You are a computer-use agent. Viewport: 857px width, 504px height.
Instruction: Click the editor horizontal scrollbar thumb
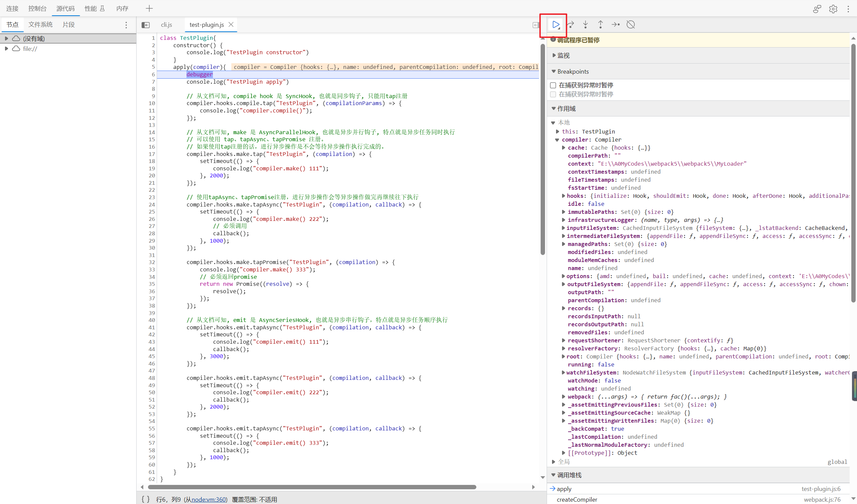coord(312,487)
